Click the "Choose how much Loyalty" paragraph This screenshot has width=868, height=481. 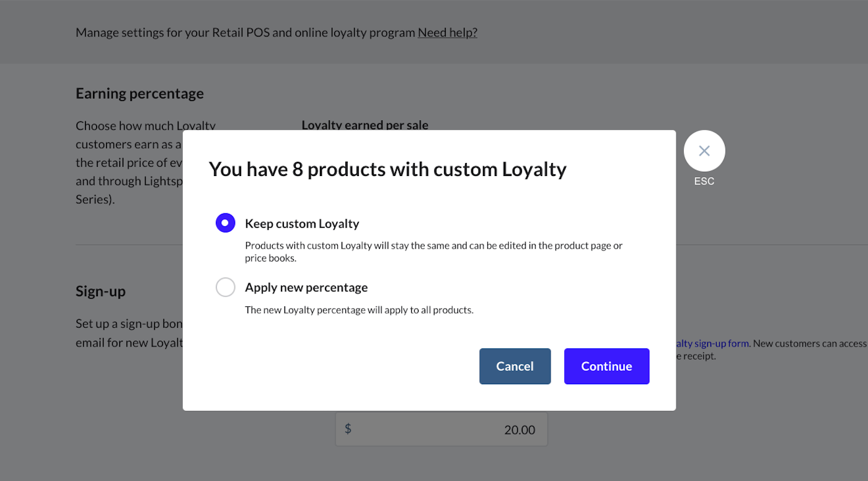pyautogui.click(x=128, y=162)
